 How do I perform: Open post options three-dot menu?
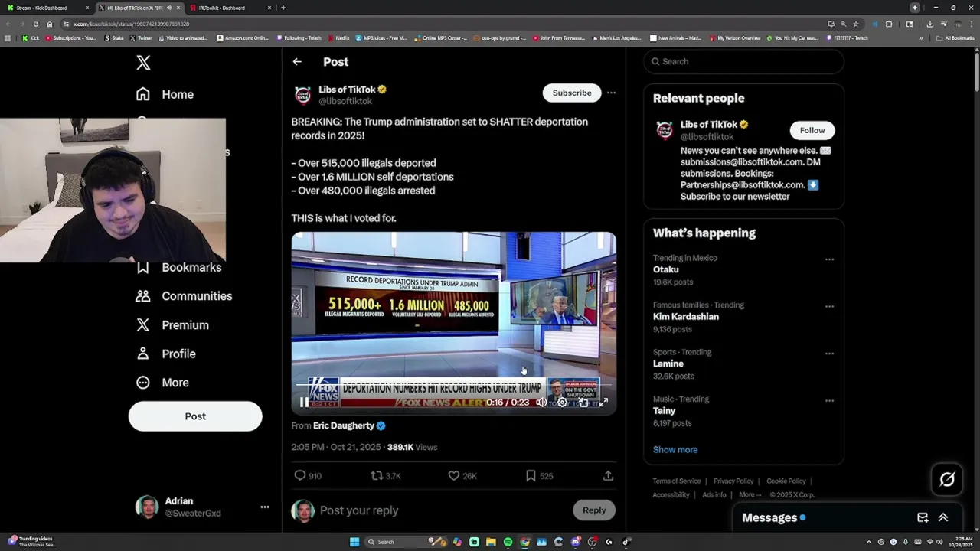click(611, 93)
